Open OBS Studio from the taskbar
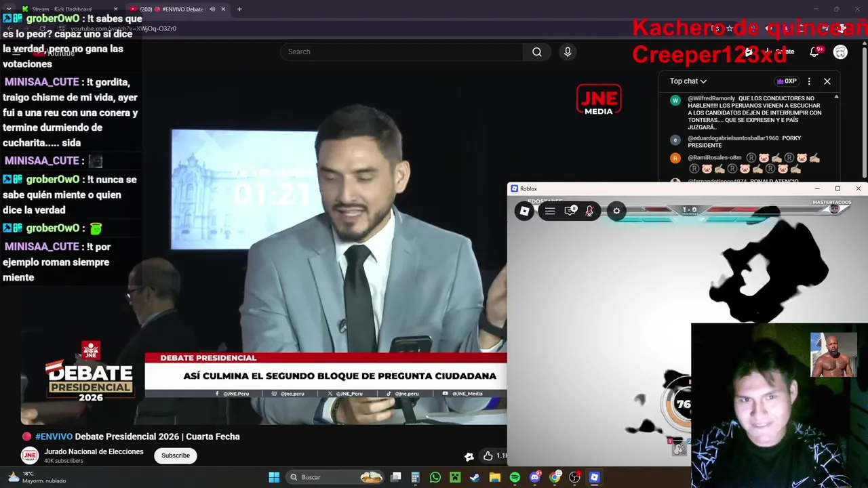 574,477
